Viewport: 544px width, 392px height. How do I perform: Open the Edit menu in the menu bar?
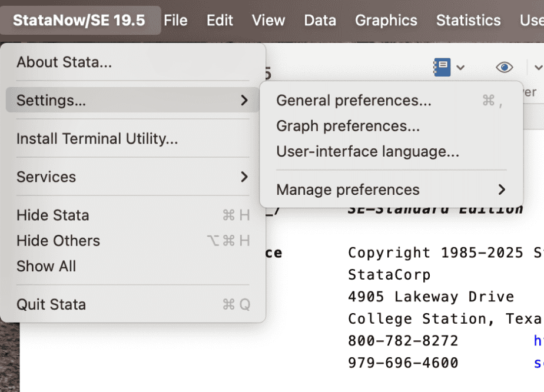(x=220, y=20)
